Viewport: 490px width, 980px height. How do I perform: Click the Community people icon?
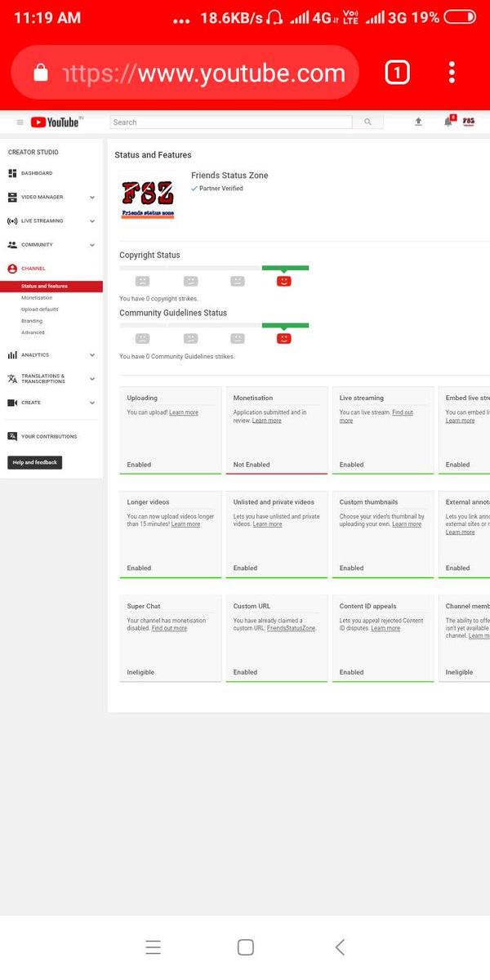[x=12, y=244]
